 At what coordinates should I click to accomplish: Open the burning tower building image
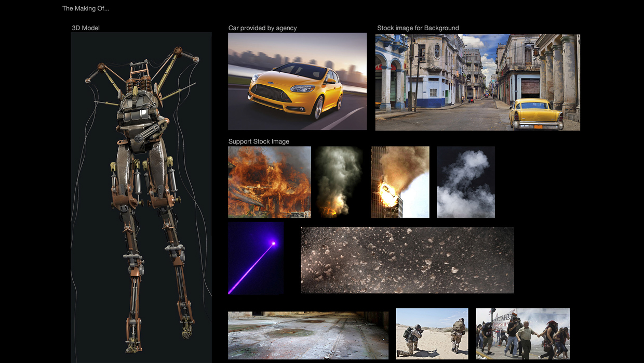400,181
